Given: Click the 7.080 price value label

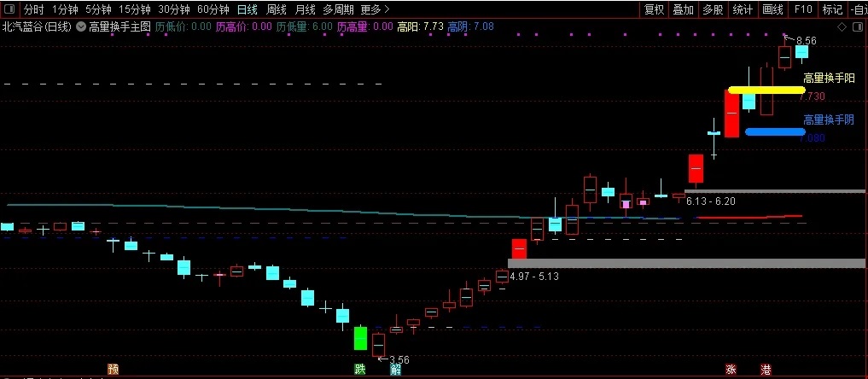Looking at the screenshot, I should (813, 138).
